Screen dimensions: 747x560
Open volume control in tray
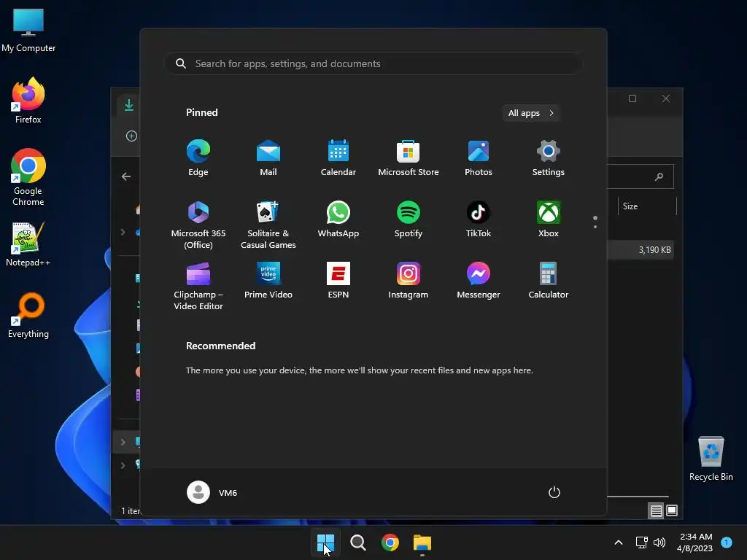(x=659, y=542)
